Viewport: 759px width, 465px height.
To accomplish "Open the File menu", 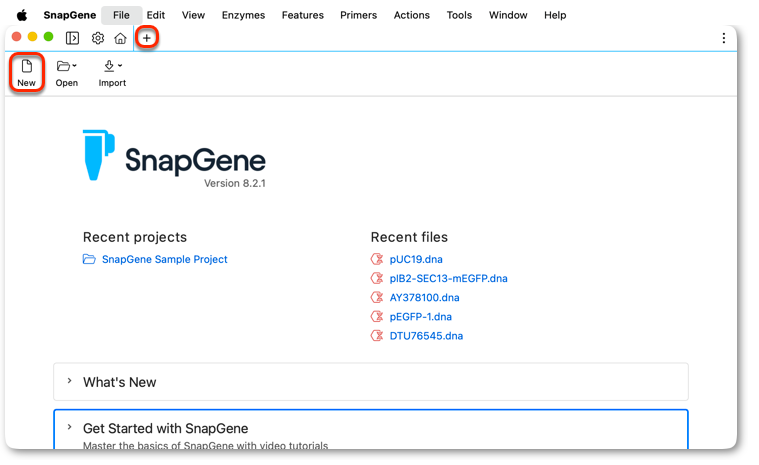I will coord(121,15).
